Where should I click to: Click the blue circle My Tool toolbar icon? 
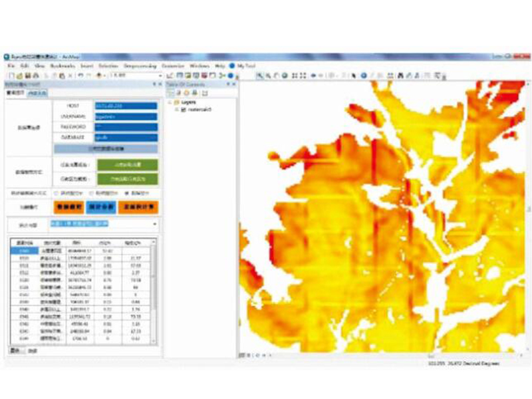231,75
